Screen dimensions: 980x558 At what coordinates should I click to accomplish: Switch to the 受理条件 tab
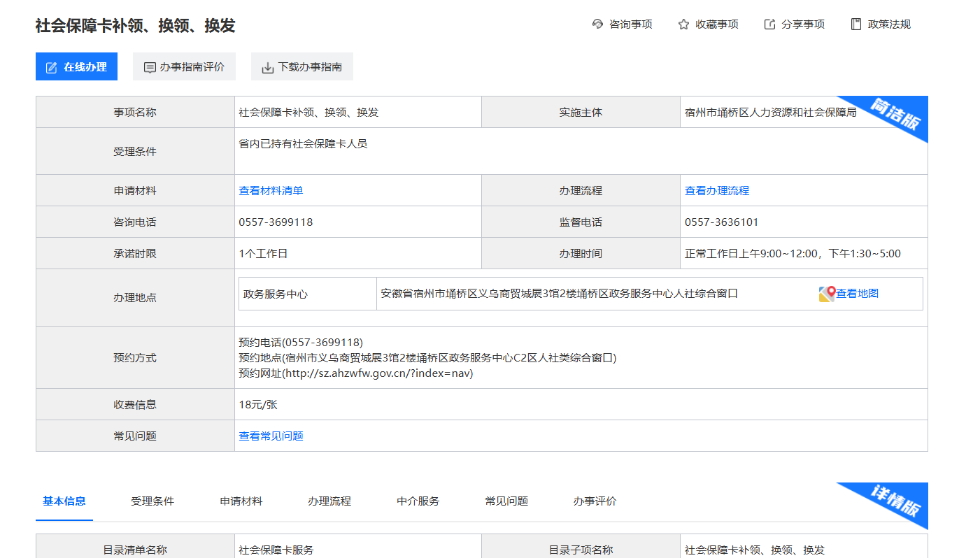[152, 501]
